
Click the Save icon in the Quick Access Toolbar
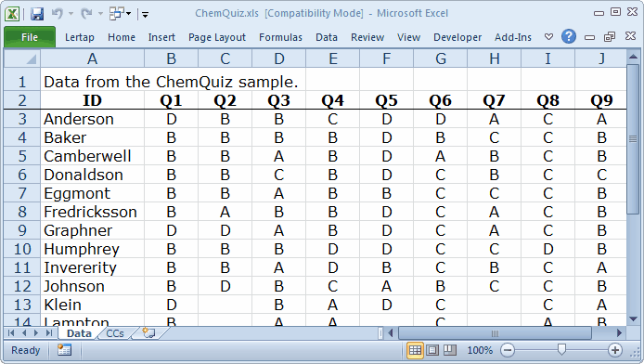click(x=37, y=14)
